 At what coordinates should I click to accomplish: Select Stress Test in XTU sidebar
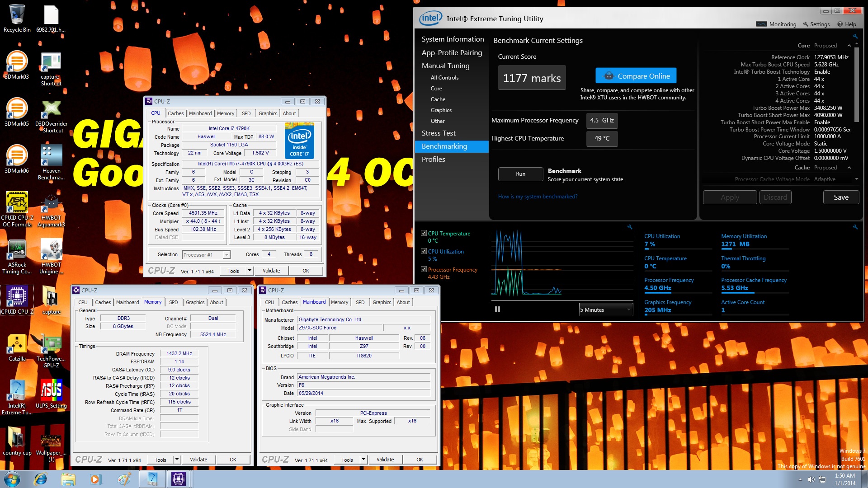[x=438, y=133]
